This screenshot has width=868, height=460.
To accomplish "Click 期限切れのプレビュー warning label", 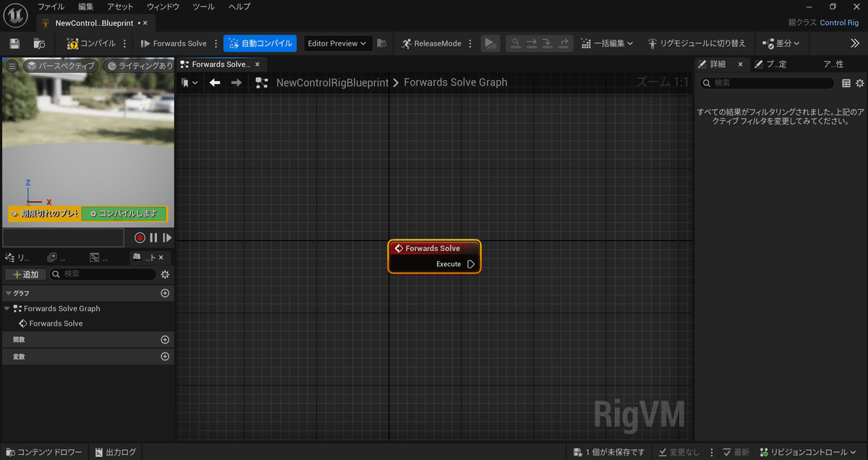I will (x=45, y=214).
